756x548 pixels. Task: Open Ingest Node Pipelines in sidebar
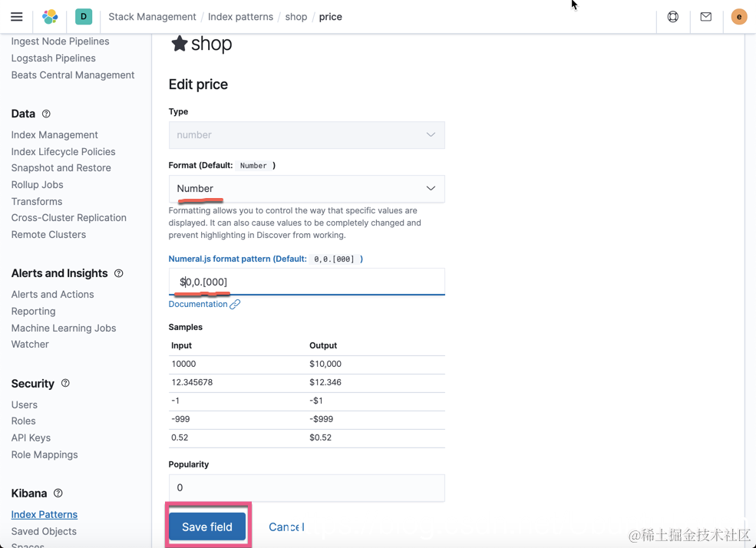61,41
